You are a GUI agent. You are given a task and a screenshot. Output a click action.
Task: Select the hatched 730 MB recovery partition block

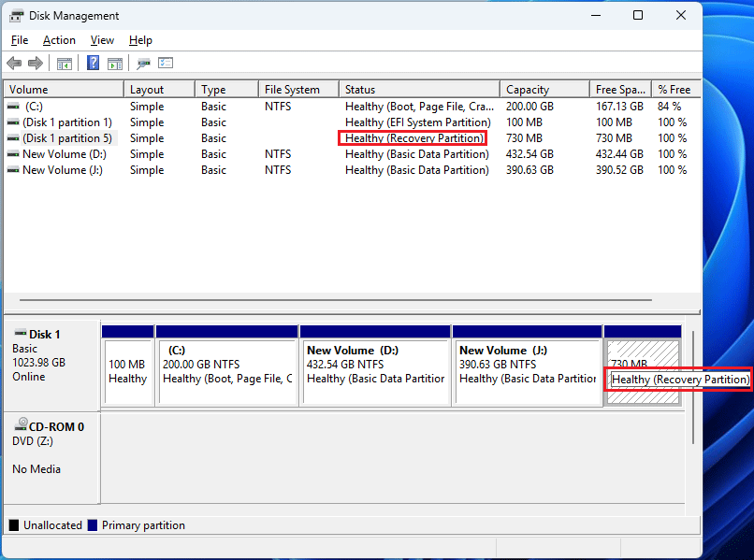[x=643, y=366]
